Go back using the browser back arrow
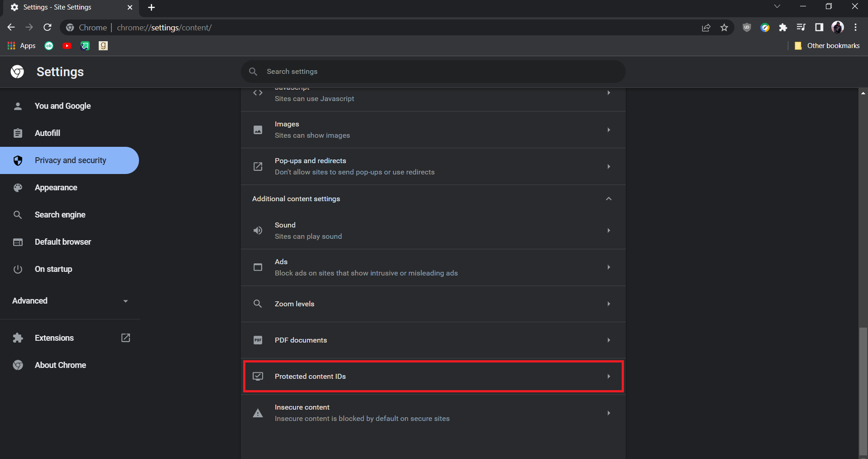 pyautogui.click(x=11, y=28)
